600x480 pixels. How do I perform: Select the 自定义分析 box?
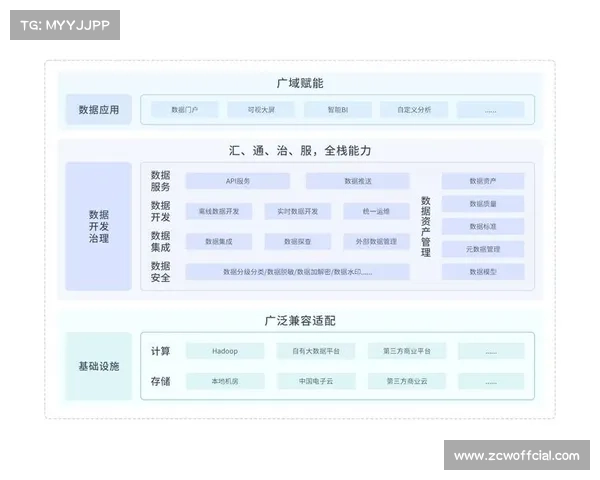(414, 110)
